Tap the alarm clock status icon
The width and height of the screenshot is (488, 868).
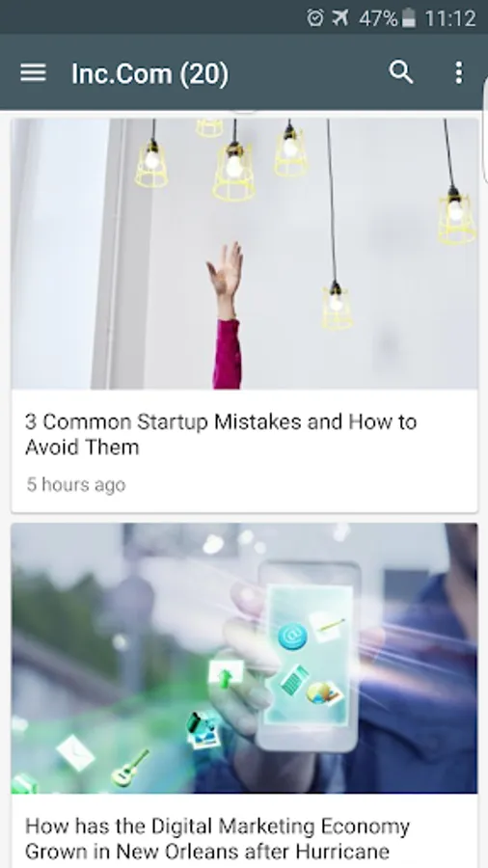click(x=314, y=18)
